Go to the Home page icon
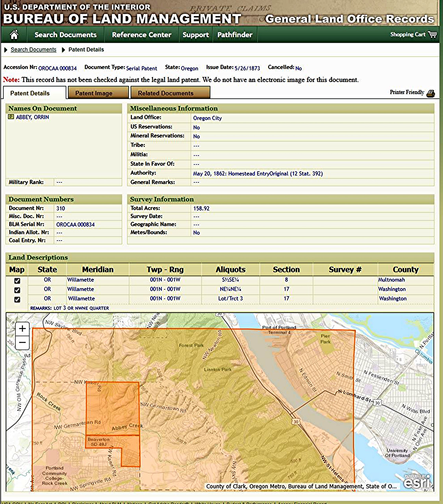 14,35
